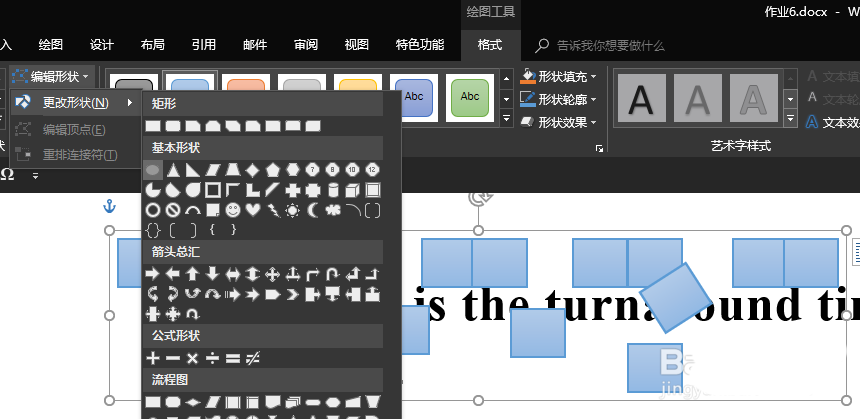This screenshot has height=419, width=860.
Task: Expand the 形状填充 dropdown arrow
Action: click(594, 77)
